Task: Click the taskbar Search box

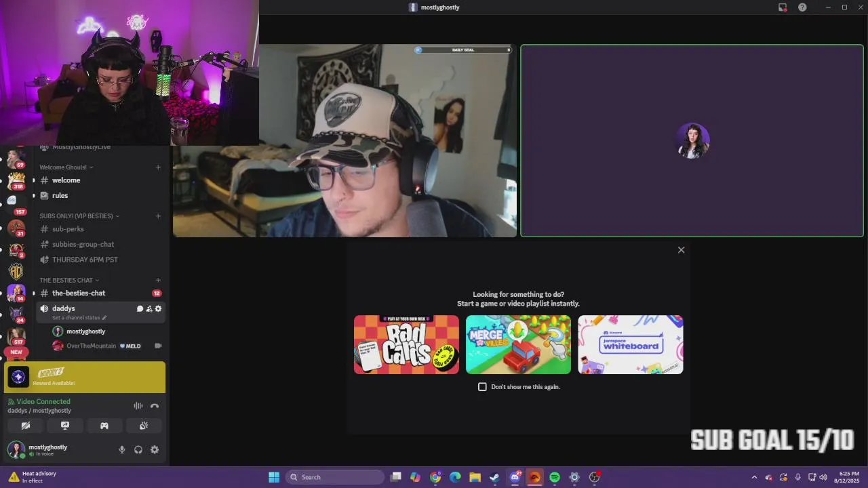Action: (x=335, y=477)
